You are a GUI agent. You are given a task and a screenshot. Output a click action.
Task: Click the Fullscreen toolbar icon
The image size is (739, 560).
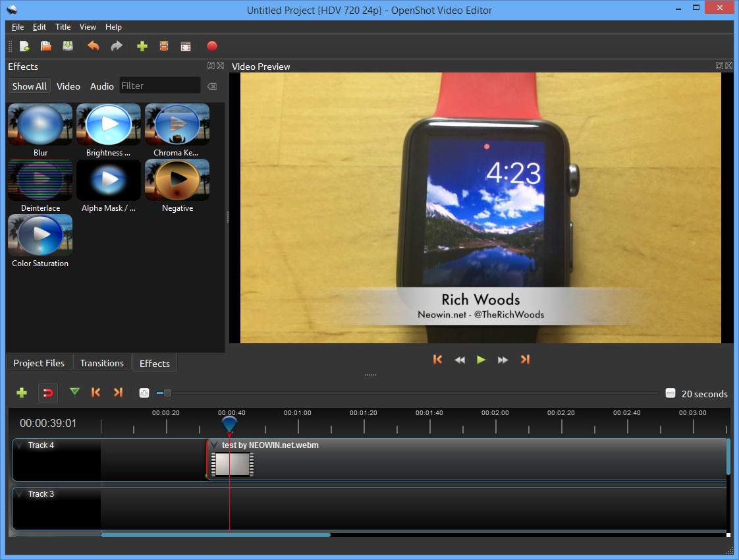[186, 46]
